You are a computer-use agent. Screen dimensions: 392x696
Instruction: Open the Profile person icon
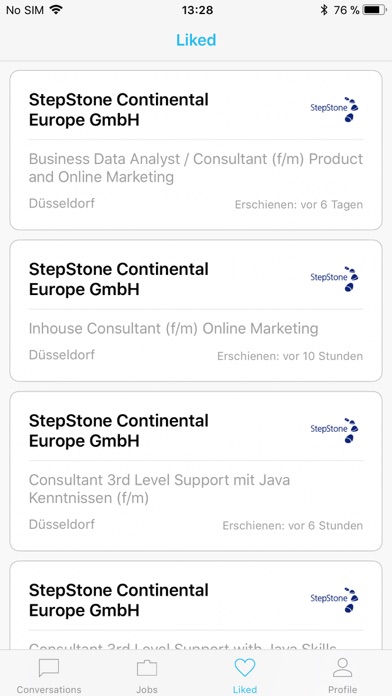coord(342,668)
